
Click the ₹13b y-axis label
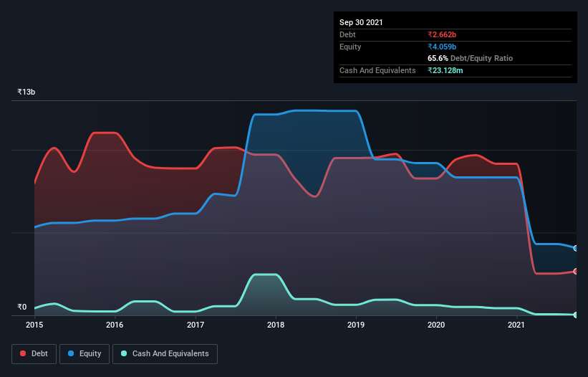click(x=26, y=92)
